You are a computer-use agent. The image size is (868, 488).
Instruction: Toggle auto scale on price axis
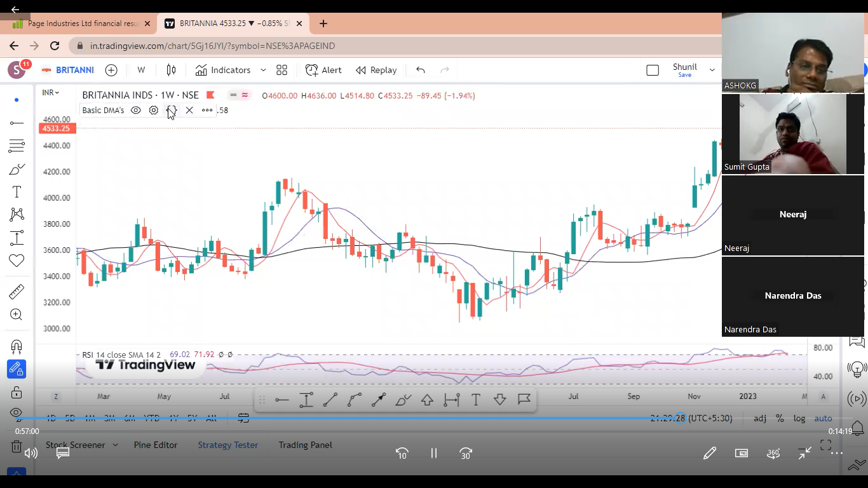(823, 418)
